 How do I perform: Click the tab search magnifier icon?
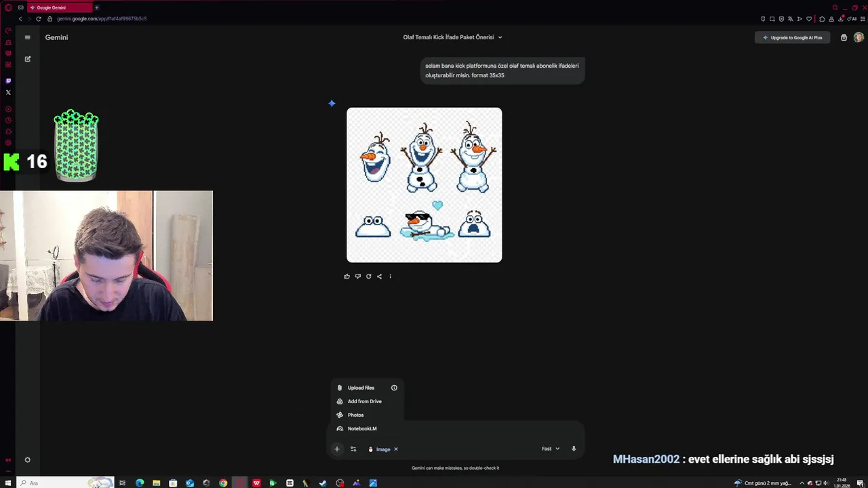tap(835, 7)
